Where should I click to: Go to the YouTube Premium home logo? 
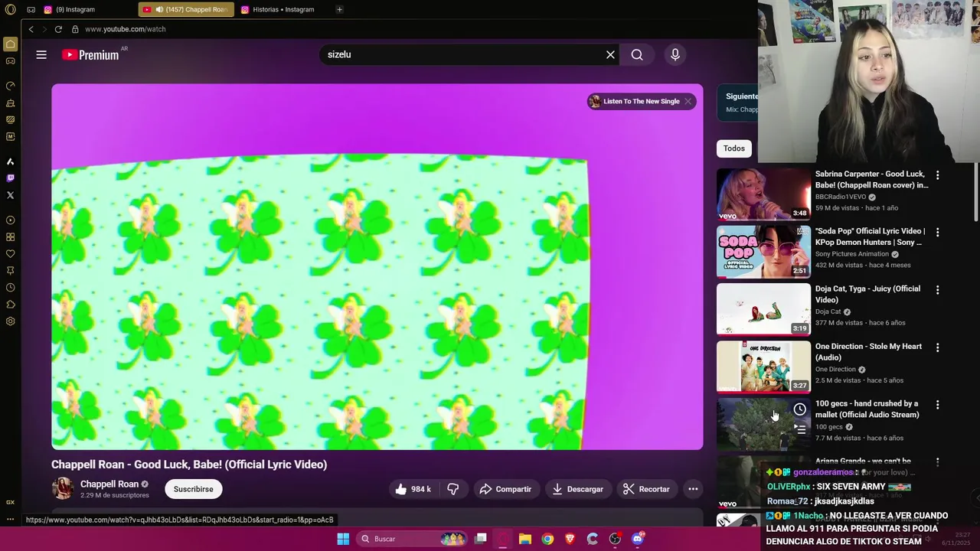point(90,54)
